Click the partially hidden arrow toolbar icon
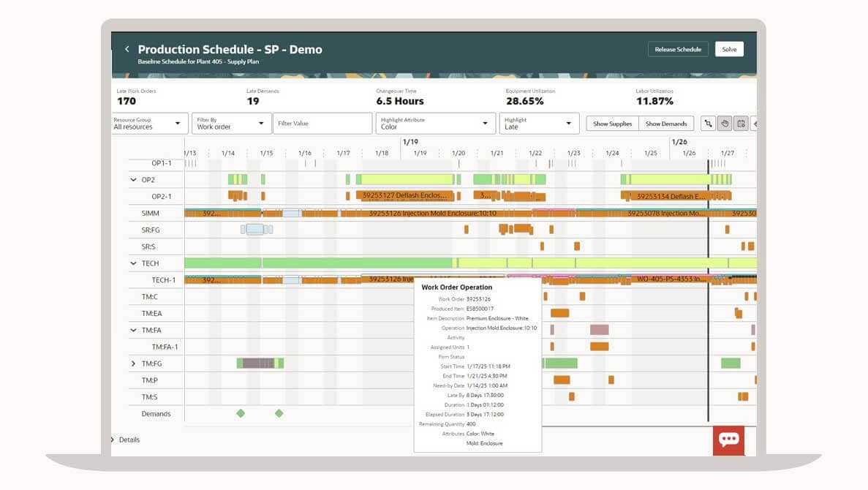The height and width of the screenshot is (490, 868). 754,124
